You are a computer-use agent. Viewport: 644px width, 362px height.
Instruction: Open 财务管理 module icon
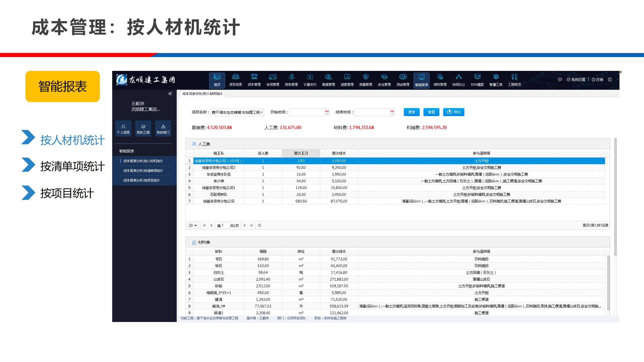[x=291, y=80]
